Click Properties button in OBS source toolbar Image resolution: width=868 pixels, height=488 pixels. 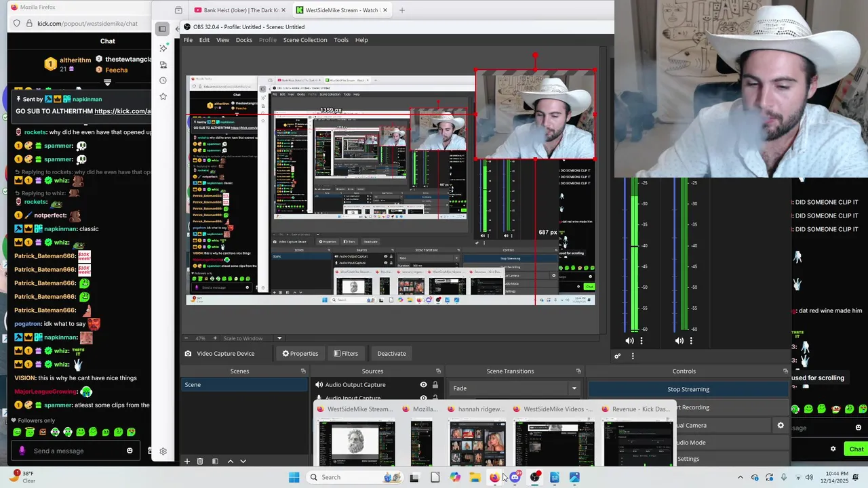pos(300,353)
